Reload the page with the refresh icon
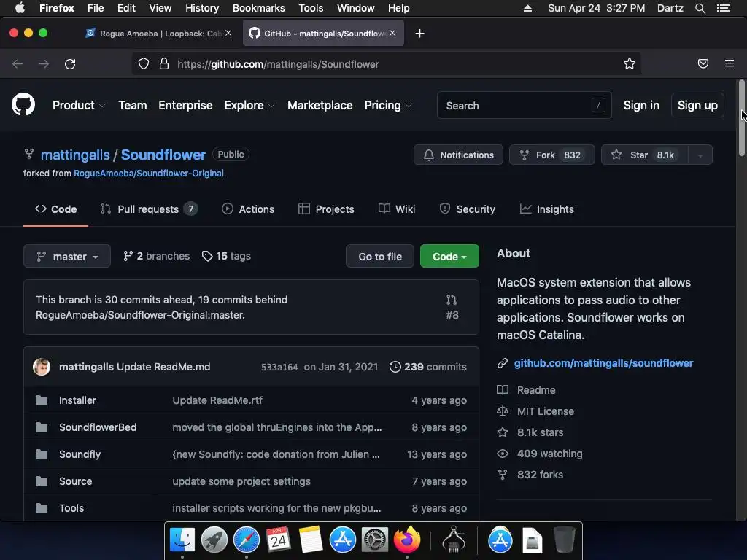The width and height of the screenshot is (747, 560). pyautogui.click(x=70, y=64)
